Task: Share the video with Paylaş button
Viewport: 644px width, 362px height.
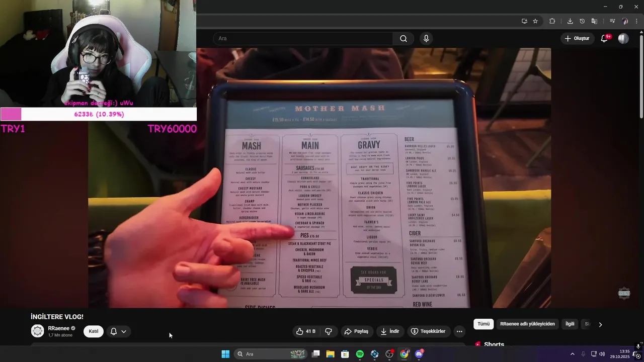Action: click(356, 331)
